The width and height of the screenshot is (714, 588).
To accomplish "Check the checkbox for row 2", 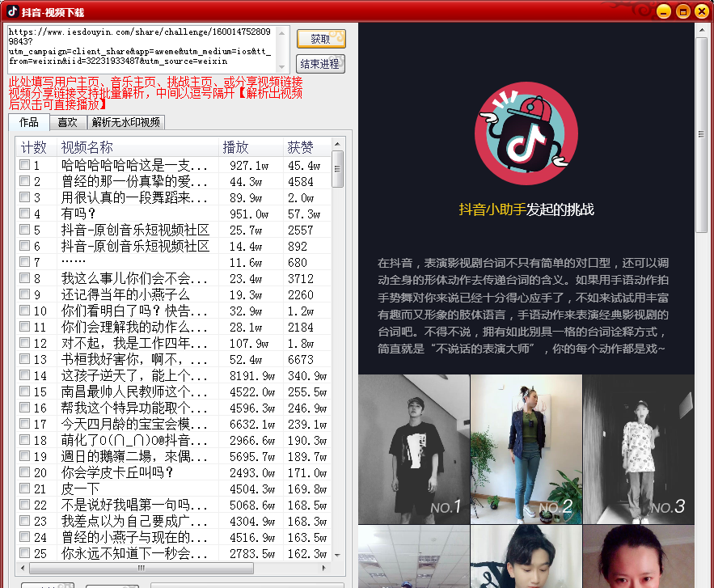I will point(24,181).
